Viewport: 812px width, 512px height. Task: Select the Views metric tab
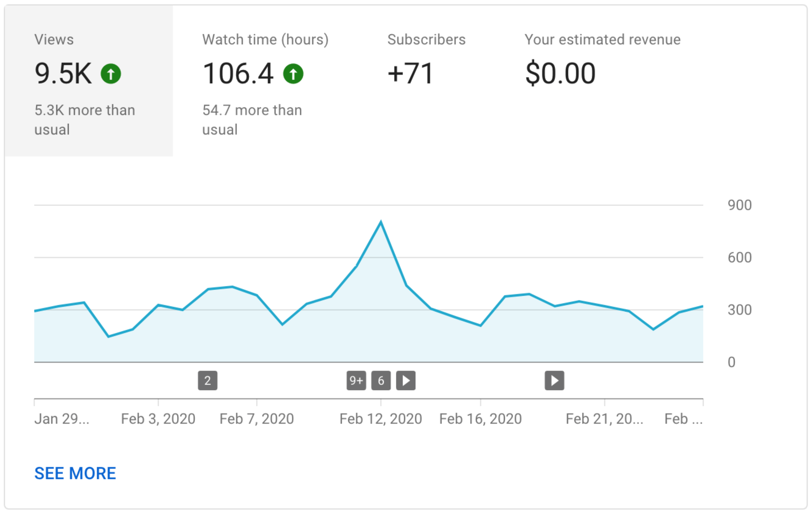pos(88,81)
